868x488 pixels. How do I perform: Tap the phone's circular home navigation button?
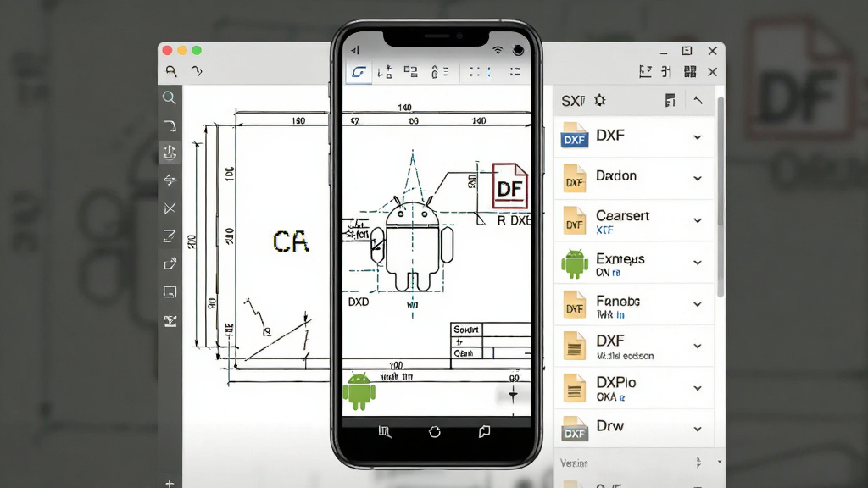tap(435, 431)
